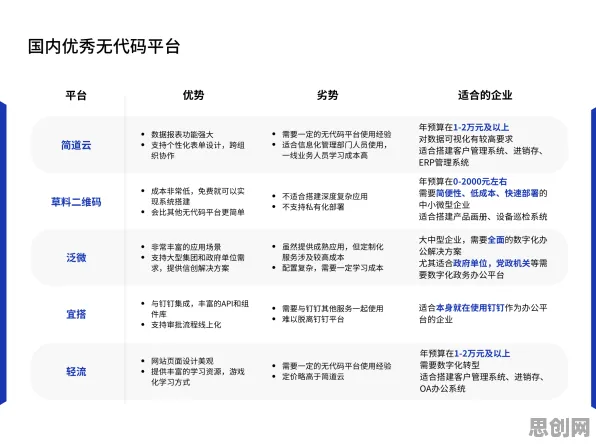This screenshot has width=596, height=446.
Task: Click 难以脱离钉钉平台 text
Action: tap(313, 319)
